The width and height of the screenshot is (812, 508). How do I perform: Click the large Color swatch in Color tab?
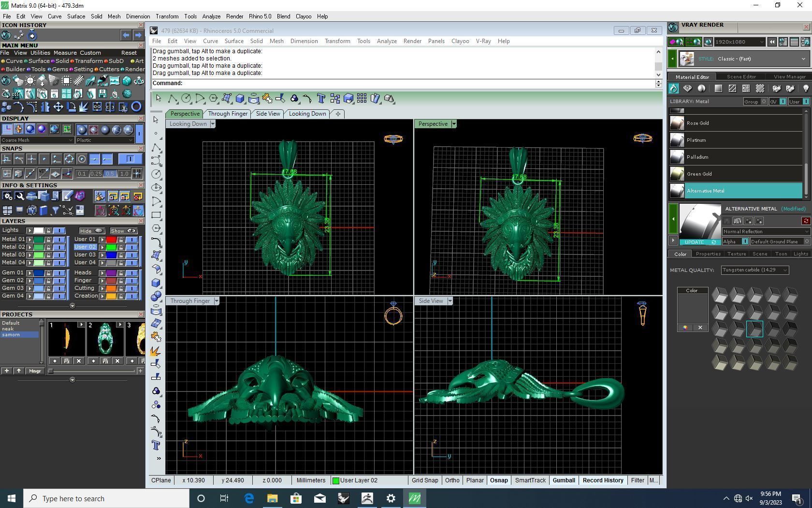pyautogui.click(x=692, y=309)
